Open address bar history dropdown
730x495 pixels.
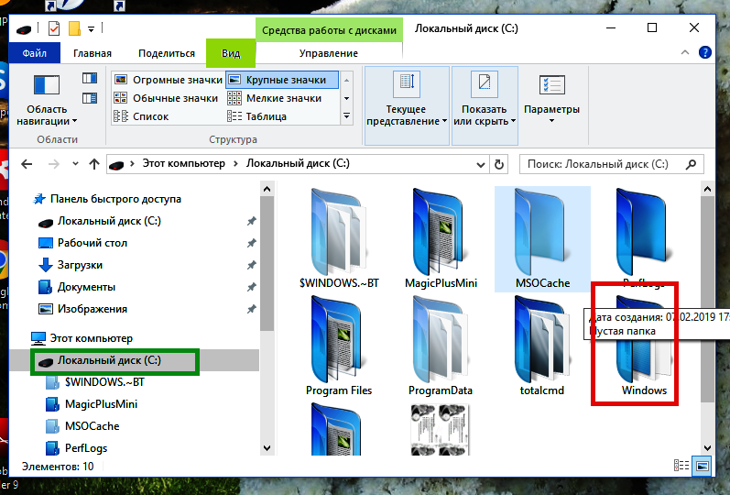tap(480, 164)
